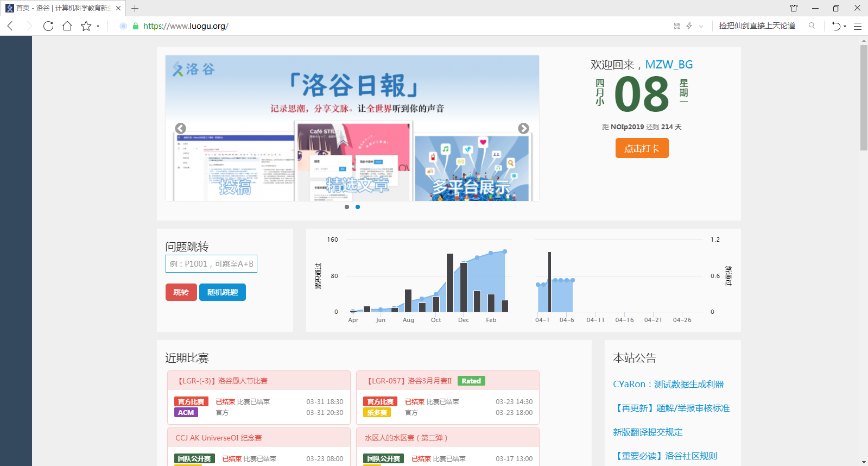Select the 首页 - 洛谷 browser tab
The height and width of the screenshot is (466, 868).
coord(64,8)
